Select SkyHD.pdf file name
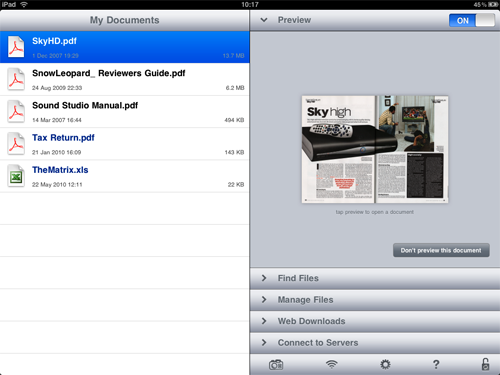Viewport: 500px width, 375px height. 54,41
